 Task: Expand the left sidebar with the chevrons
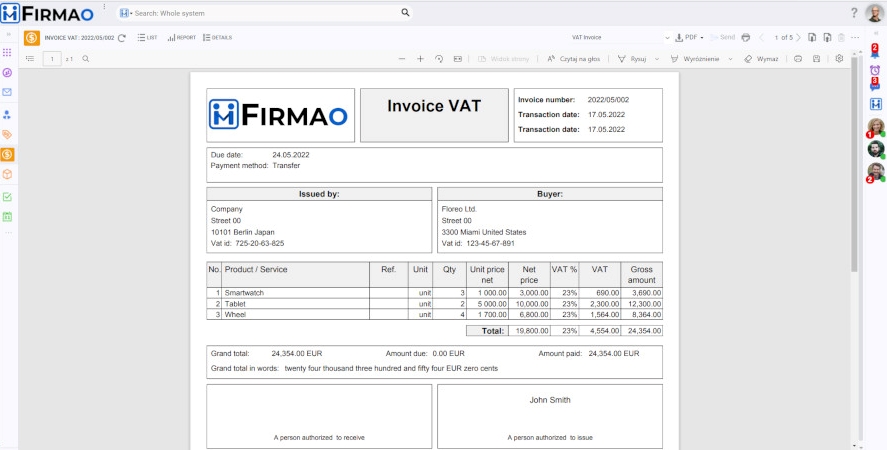8,34
